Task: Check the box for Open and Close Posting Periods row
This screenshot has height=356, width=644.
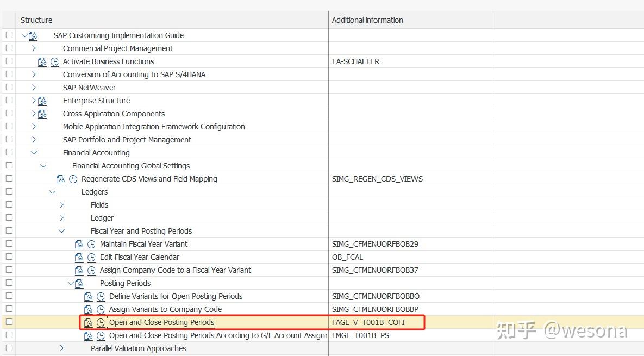Action: pos(9,322)
